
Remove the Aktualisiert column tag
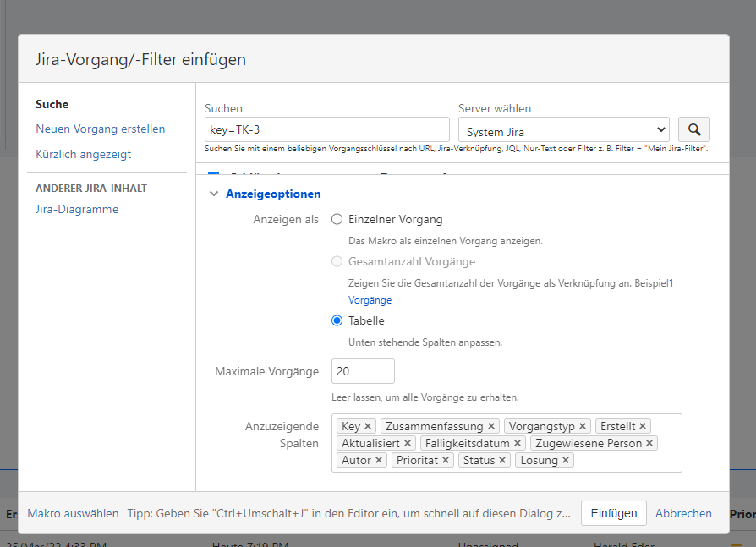408,443
